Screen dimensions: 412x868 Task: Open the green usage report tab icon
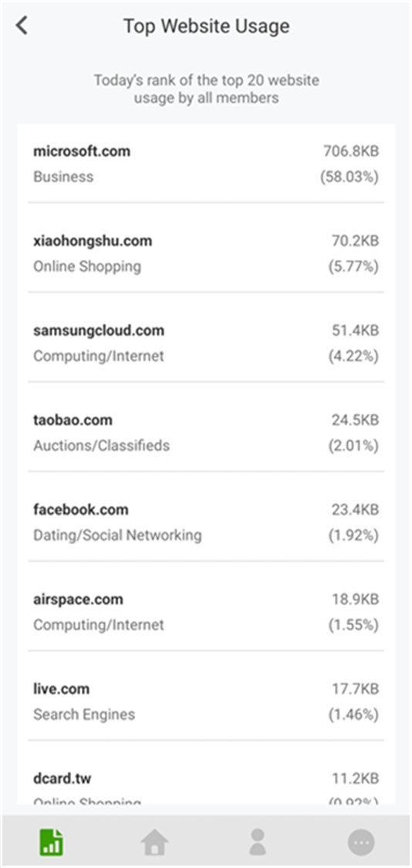point(51,843)
